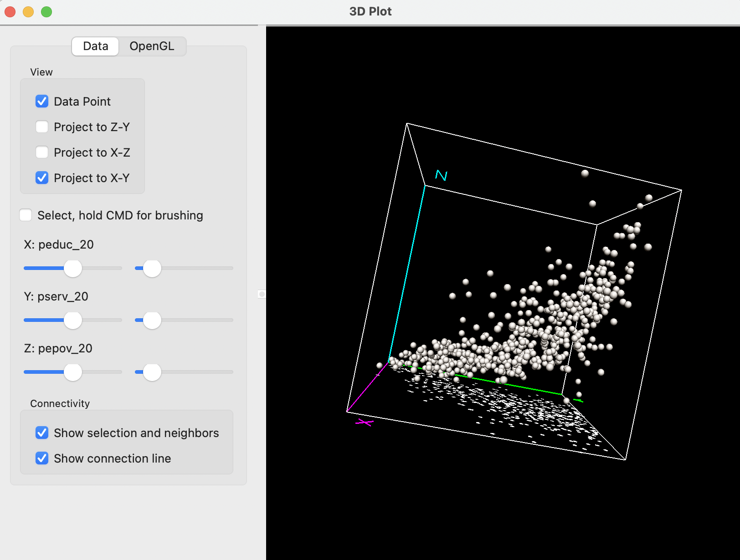Image resolution: width=740 pixels, height=560 pixels.
Task: Click the magenta X axis label
Action: 364,423
